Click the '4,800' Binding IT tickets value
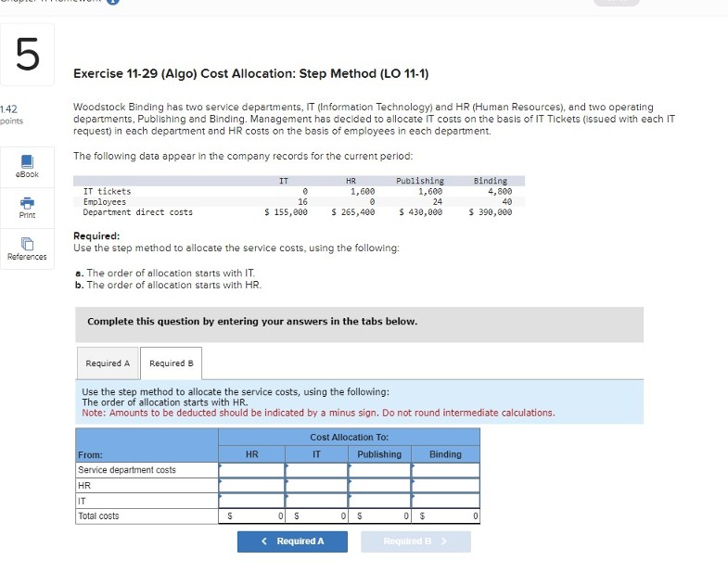Viewport: 728px width, 573px height. 500,191
